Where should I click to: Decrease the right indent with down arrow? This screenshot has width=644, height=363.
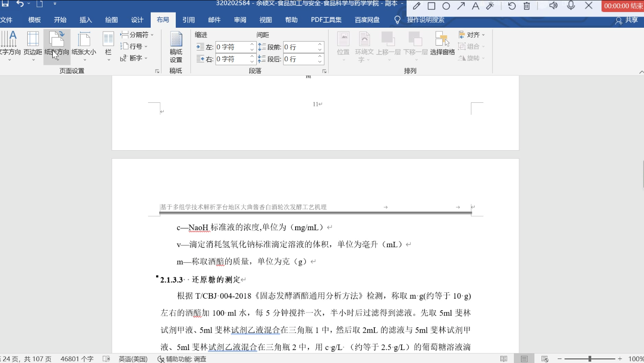252,62
